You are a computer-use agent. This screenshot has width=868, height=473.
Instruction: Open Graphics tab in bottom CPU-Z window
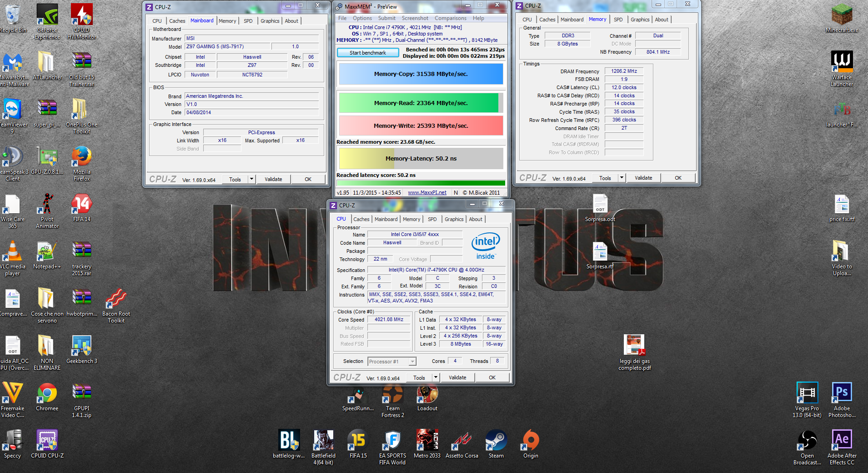tap(454, 219)
